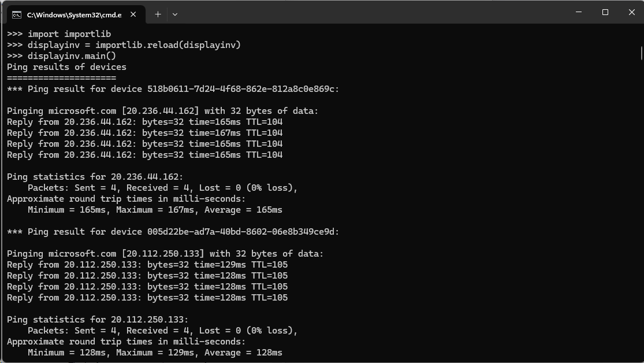This screenshot has height=363, width=644.
Task: Click the 'Ping results of devices' heading
Action: [x=66, y=67]
